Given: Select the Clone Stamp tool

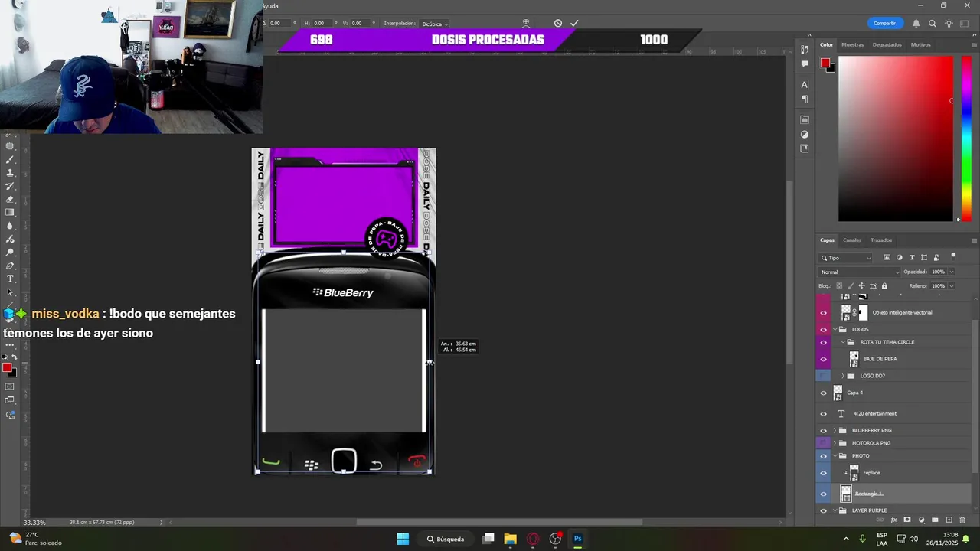Looking at the screenshot, I should tap(10, 173).
